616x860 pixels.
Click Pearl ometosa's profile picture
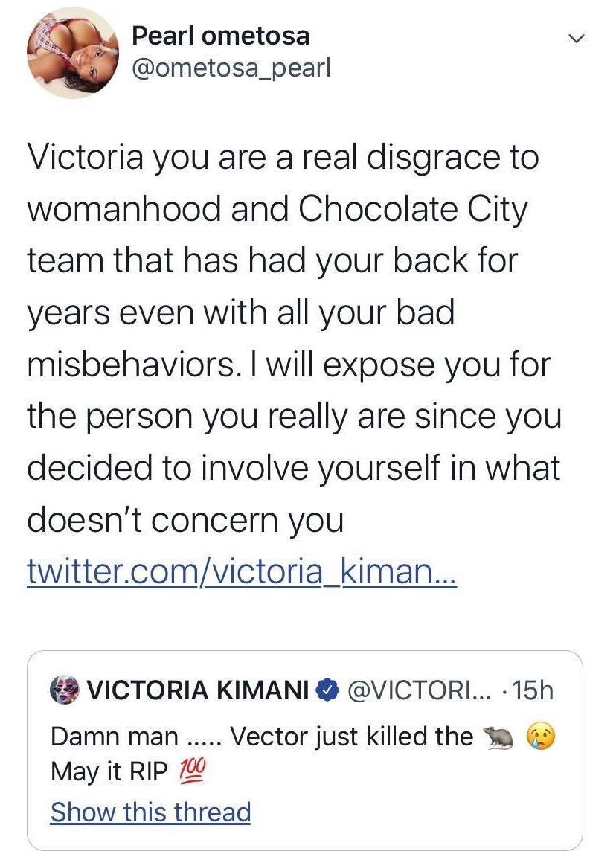pos(72,53)
